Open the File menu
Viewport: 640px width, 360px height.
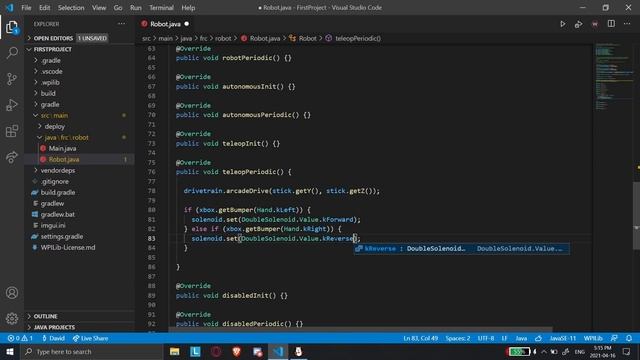pyautogui.click(x=26, y=7)
